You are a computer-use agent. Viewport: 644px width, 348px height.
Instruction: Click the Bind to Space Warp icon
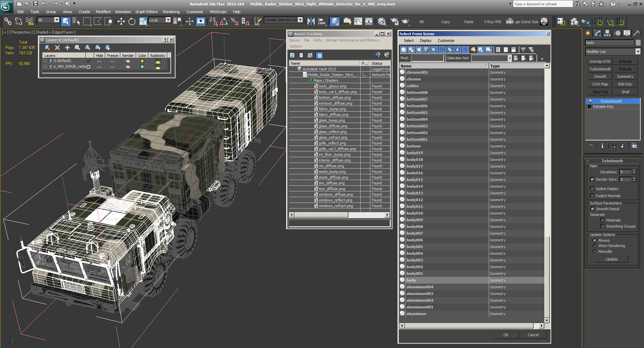[x=30, y=21]
